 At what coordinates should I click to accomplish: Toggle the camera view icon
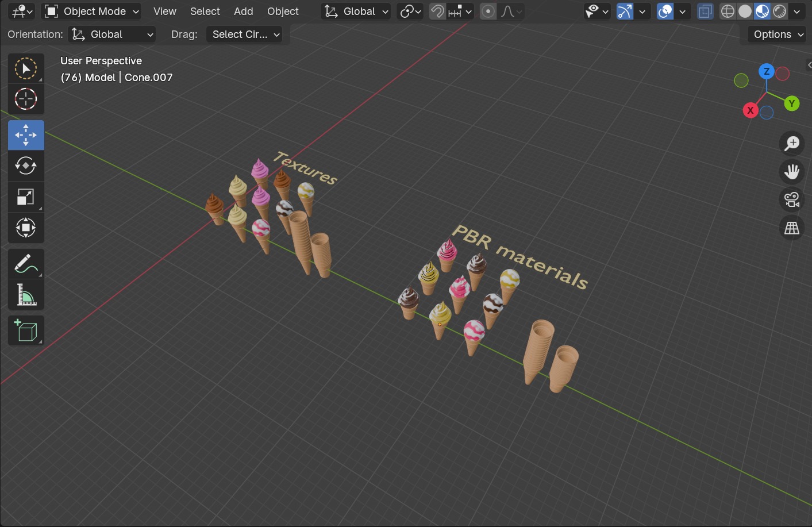pos(792,199)
